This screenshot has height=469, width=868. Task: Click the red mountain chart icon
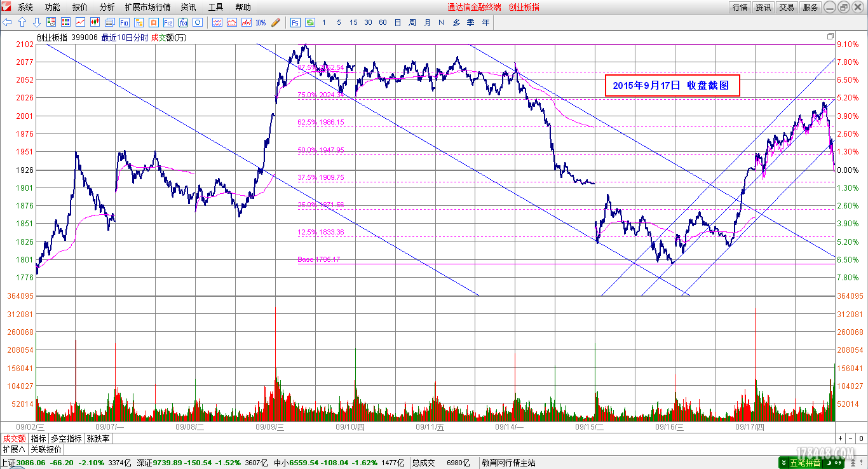[232, 22]
